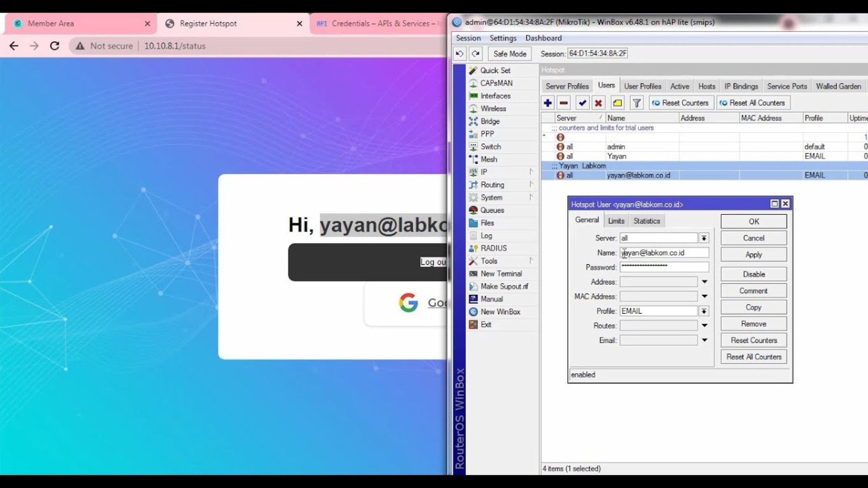This screenshot has height=488, width=868.
Task: Click the Password input field
Action: click(x=664, y=267)
